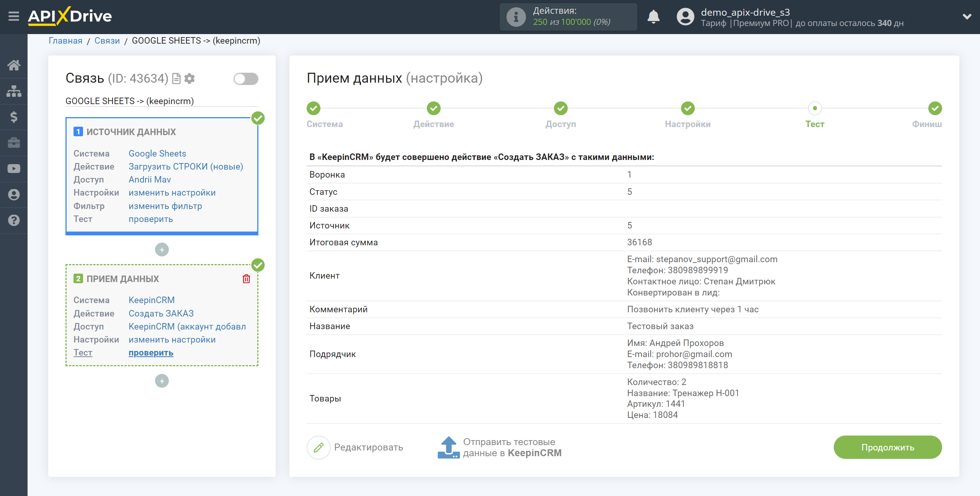Open connections sitemap icon in sidebar
980x496 pixels.
(x=14, y=91)
